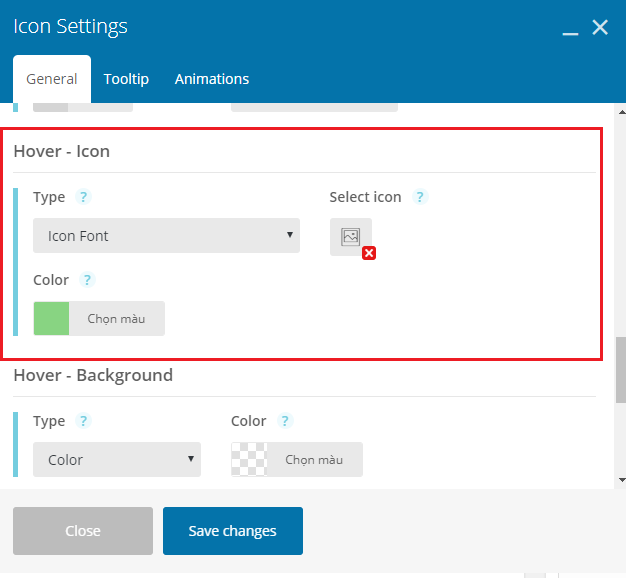Click the help icon beside Select icon label
The image size is (626, 578).
coord(420,197)
